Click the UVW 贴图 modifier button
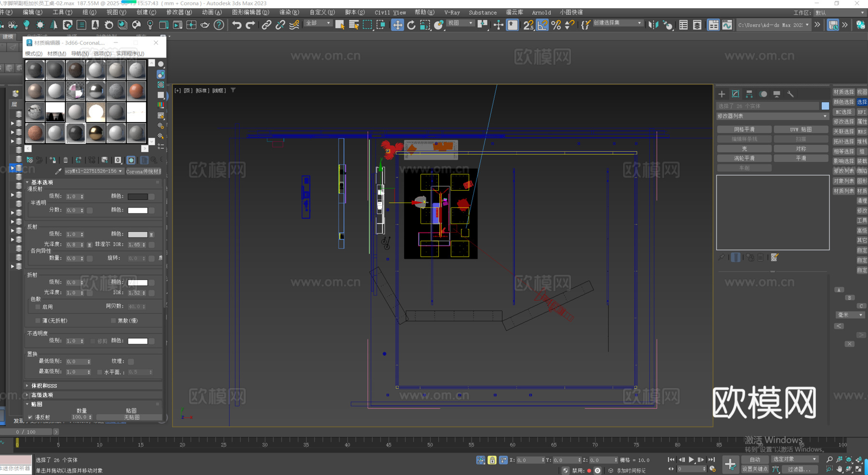The height and width of the screenshot is (475, 868). point(800,129)
